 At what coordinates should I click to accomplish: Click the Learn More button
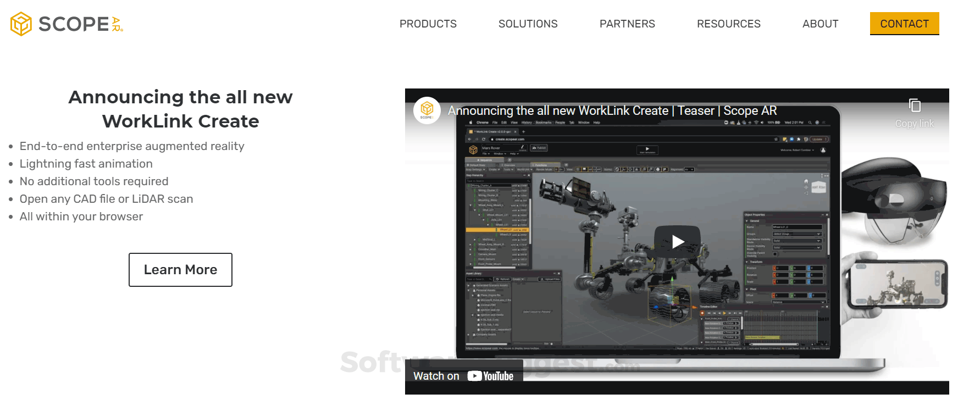pyautogui.click(x=180, y=270)
